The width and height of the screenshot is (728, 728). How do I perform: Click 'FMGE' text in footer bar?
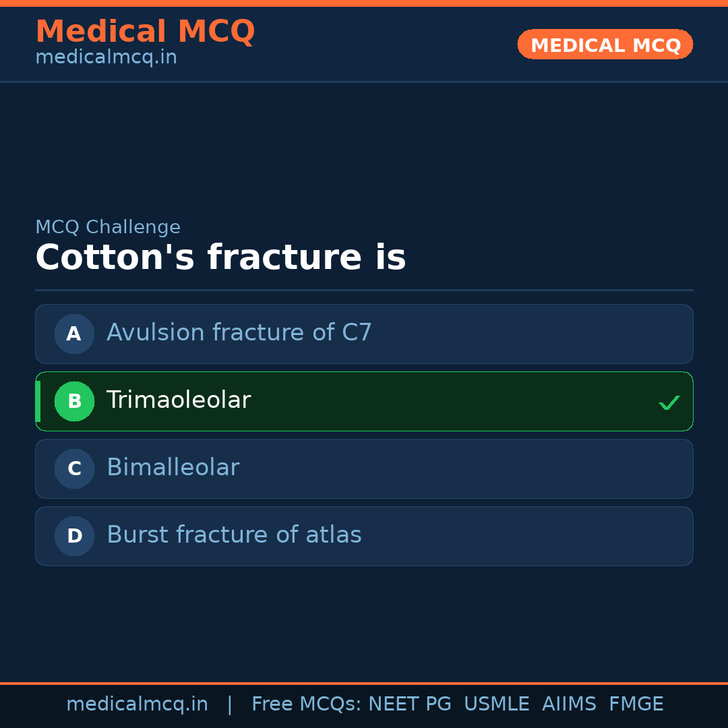[636, 704]
